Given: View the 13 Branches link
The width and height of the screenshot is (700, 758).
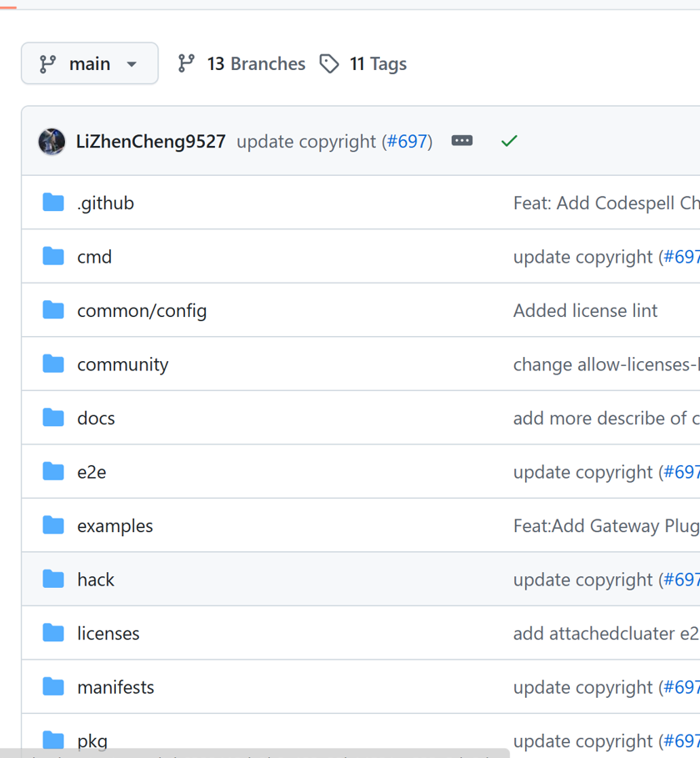Looking at the screenshot, I should (x=242, y=64).
